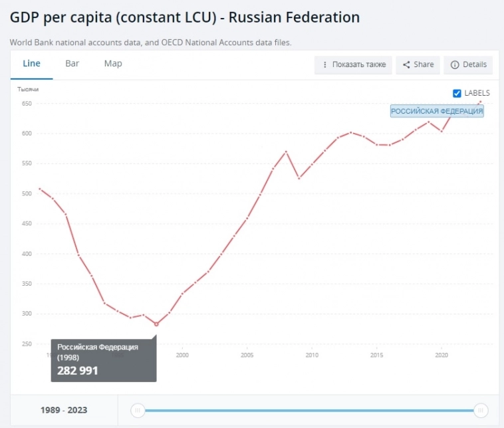
Task: Click the Details button label
Action: click(475, 64)
